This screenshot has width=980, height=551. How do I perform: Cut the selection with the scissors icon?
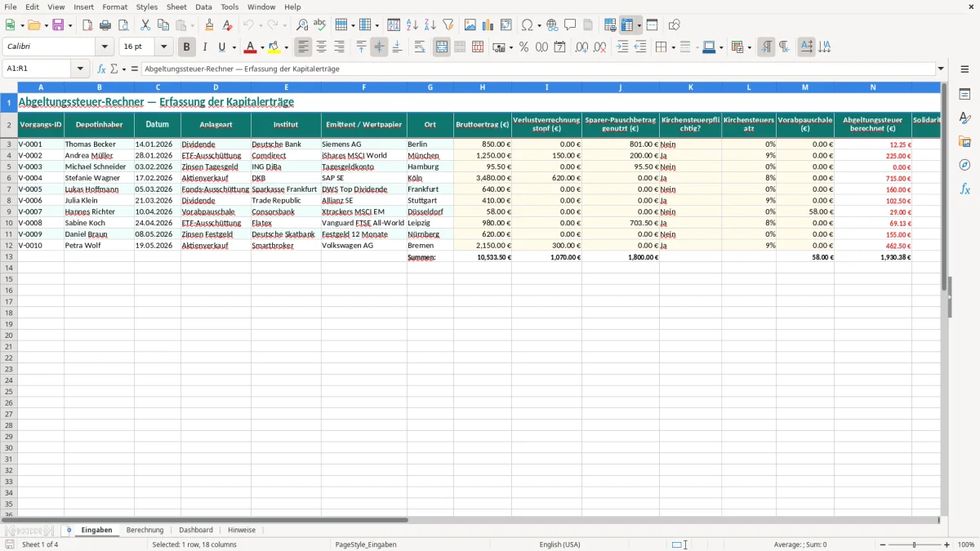(145, 25)
